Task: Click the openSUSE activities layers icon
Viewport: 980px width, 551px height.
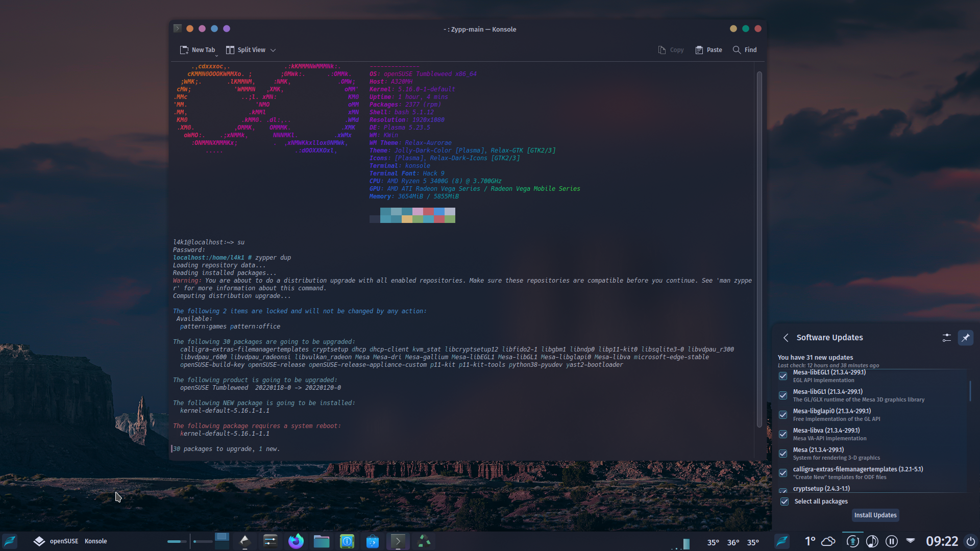Action: 39,541
